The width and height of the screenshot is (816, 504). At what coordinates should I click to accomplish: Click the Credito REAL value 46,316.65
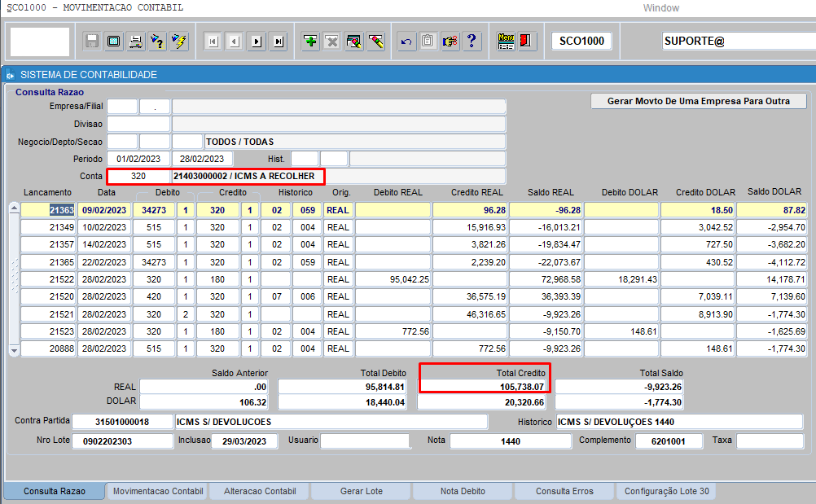(x=470, y=314)
